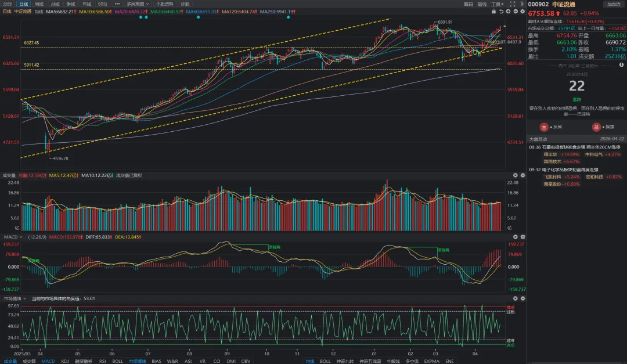
Task: Zoom out chart with minus icon
Action: tap(515, 11)
